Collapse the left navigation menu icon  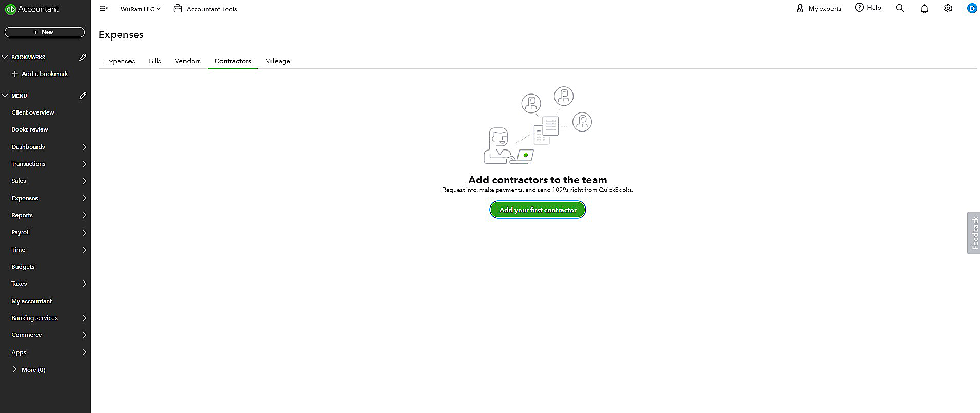(104, 9)
